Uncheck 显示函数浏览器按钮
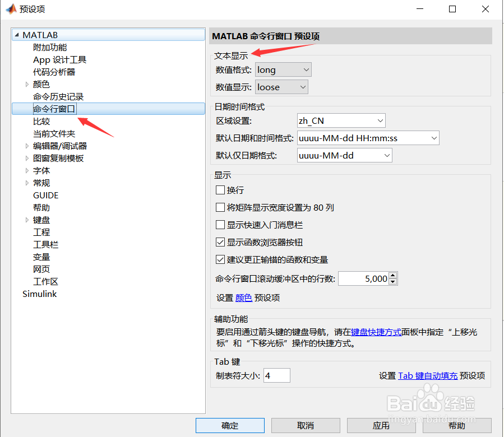This screenshot has width=504, height=437. point(220,242)
